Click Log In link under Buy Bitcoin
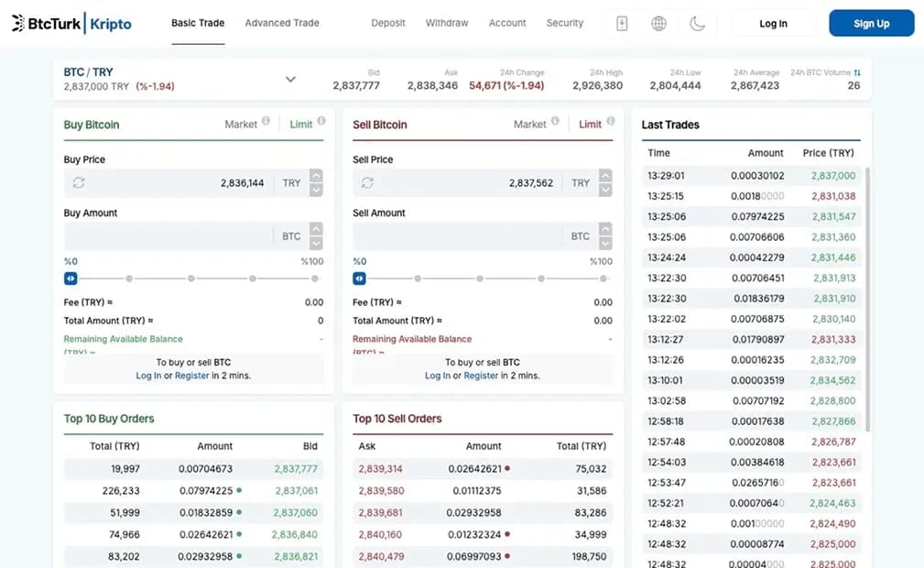 (x=148, y=376)
